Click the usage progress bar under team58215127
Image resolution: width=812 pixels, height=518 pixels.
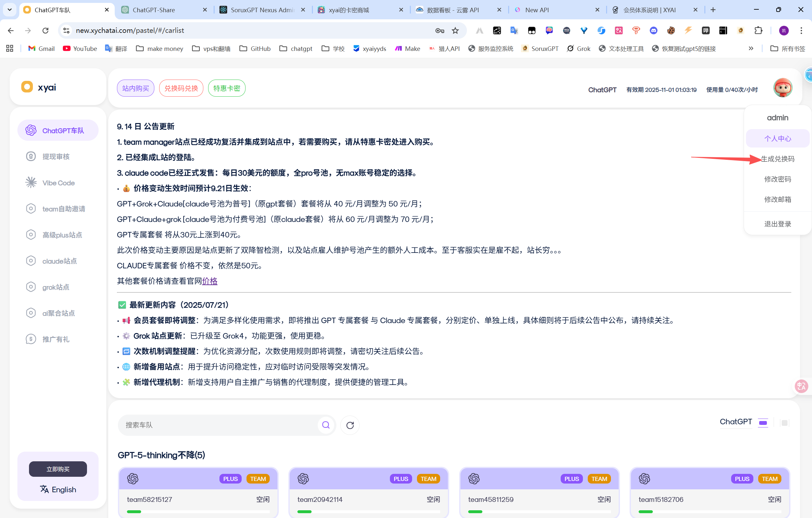click(198, 511)
